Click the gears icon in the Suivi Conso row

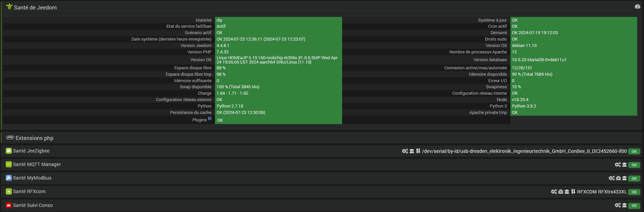click(x=618, y=205)
